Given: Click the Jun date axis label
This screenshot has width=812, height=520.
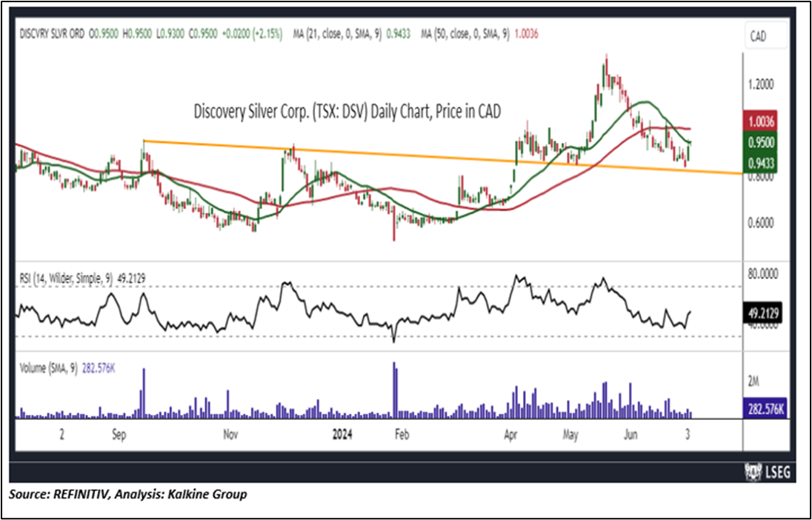Looking at the screenshot, I should coord(630,435).
